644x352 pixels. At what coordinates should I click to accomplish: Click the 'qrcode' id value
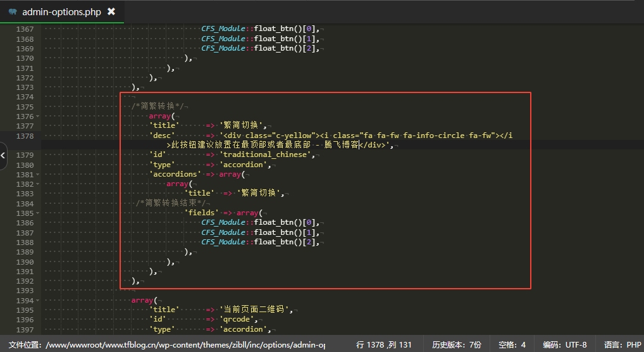(236, 320)
